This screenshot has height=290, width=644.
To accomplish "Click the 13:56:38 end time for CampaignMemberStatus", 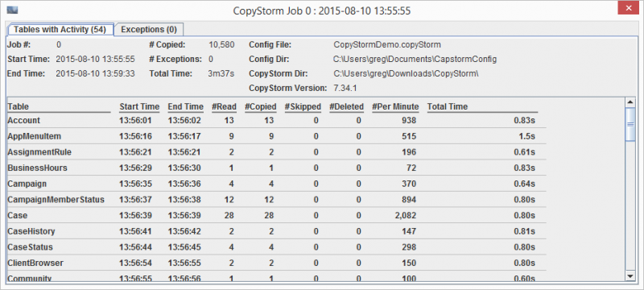I will [x=184, y=200].
